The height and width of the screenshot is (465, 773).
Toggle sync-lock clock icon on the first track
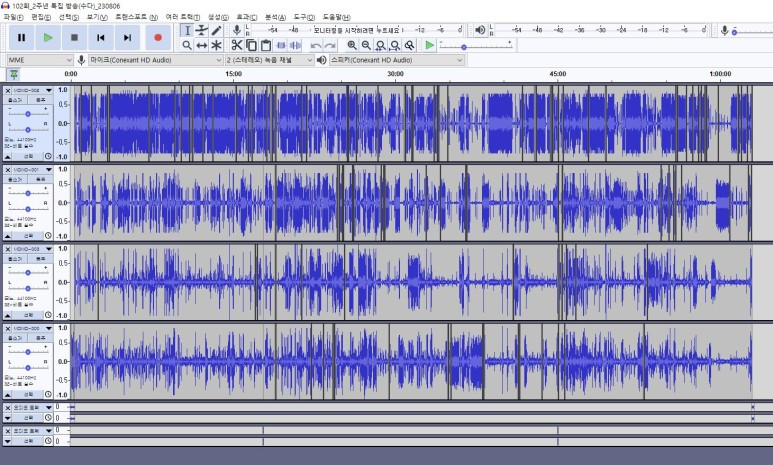(x=48, y=156)
